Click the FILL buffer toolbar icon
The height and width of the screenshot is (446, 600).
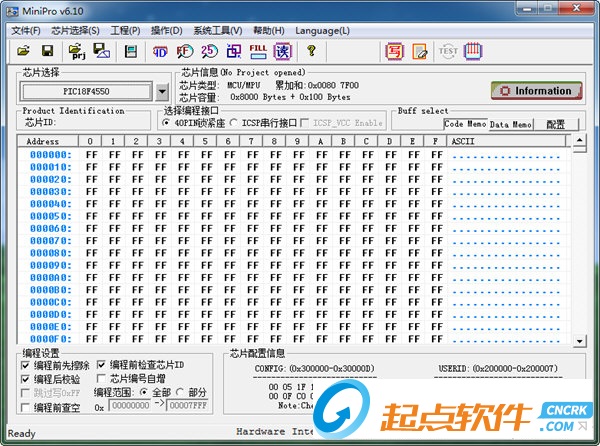coord(258,51)
